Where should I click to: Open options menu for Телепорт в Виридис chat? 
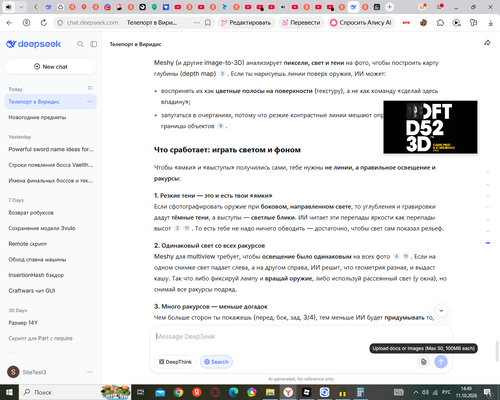pyautogui.click(x=90, y=102)
